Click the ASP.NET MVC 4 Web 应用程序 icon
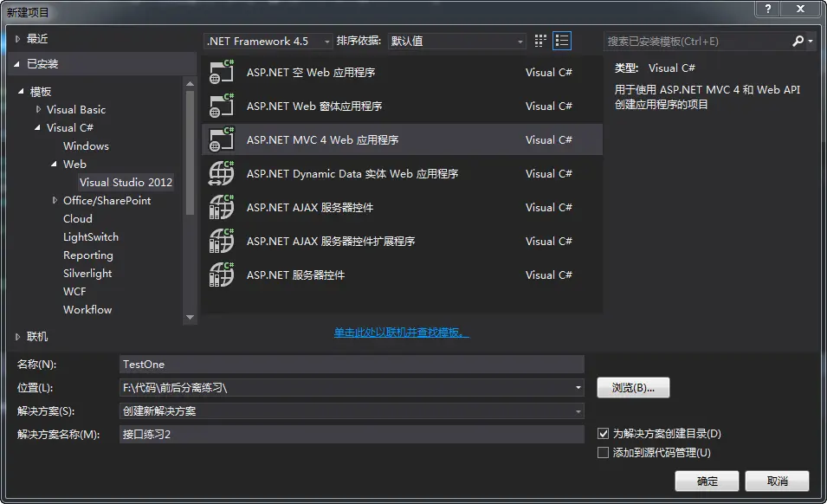The height and width of the screenshot is (504, 827). tap(222, 139)
